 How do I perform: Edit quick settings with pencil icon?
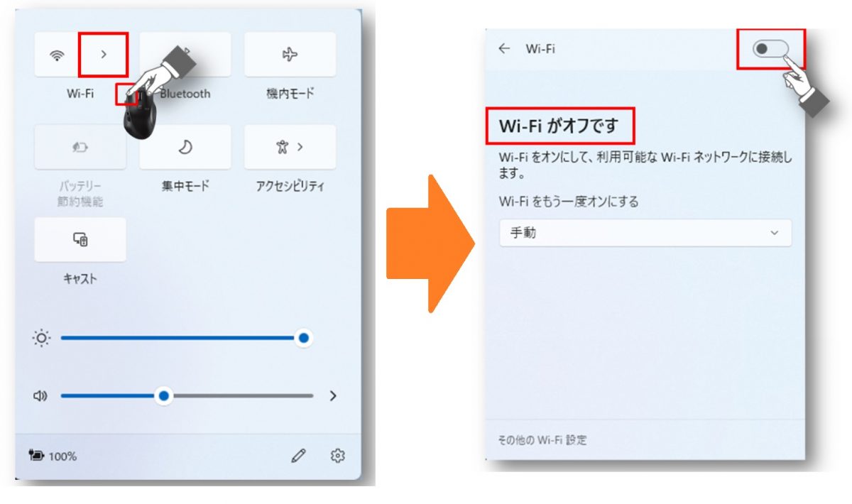pos(299,456)
